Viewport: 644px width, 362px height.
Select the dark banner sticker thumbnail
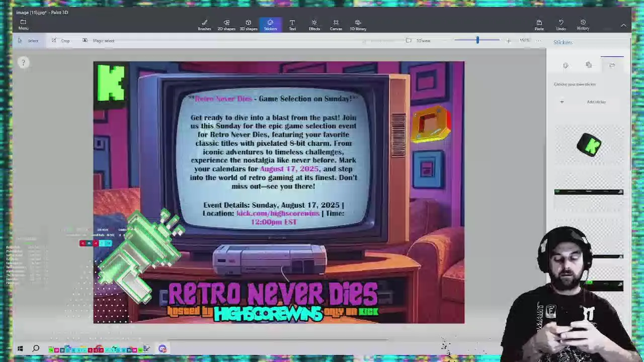[589, 192]
